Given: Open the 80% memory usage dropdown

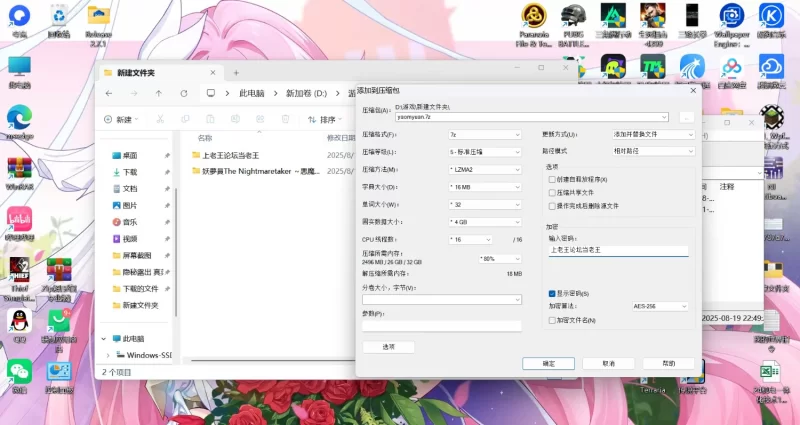Looking at the screenshot, I should click(x=500, y=259).
